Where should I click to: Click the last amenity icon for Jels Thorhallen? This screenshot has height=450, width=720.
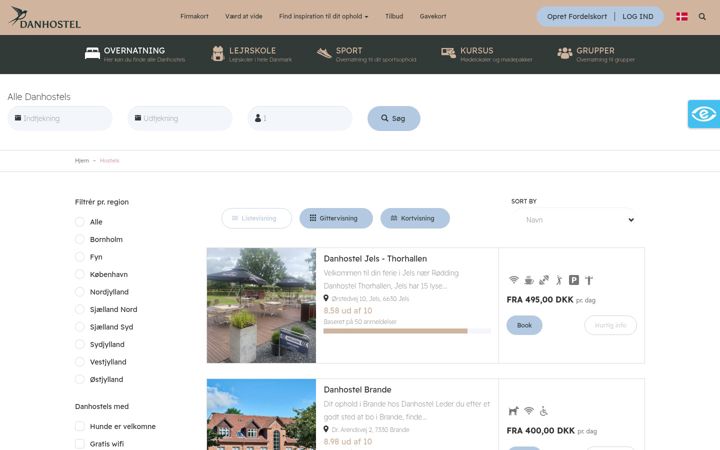click(x=589, y=280)
